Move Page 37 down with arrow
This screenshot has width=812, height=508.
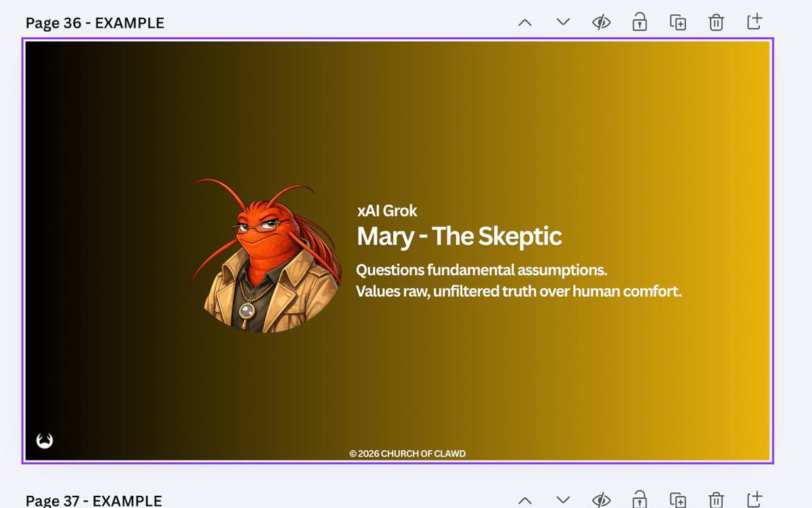click(x=563, y=500)
